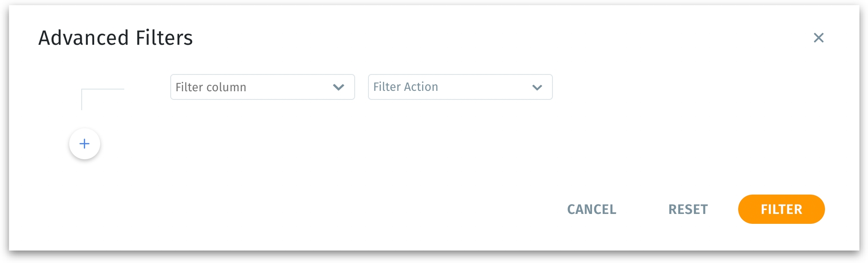868x263 pixels.
Task: Click the Filter Action chevron arrow
Action: point(537,87)
